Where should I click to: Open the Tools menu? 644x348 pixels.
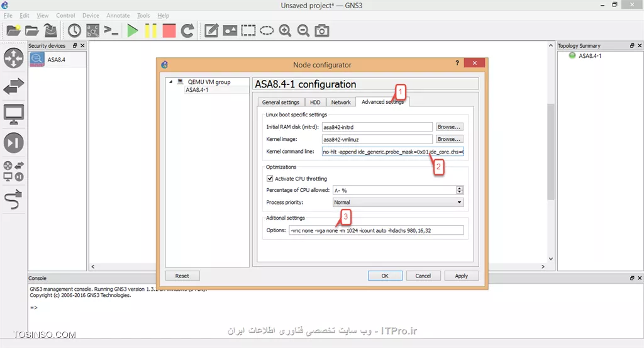coord(143,16)
